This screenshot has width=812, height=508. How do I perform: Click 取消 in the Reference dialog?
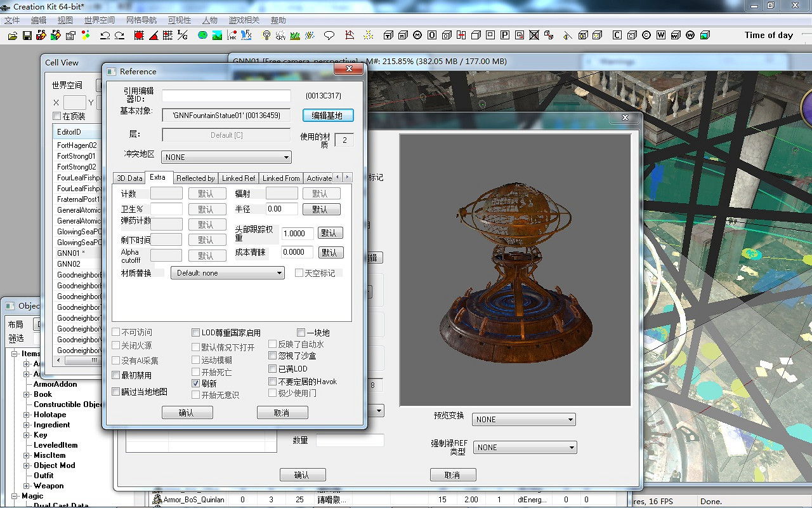282,413
